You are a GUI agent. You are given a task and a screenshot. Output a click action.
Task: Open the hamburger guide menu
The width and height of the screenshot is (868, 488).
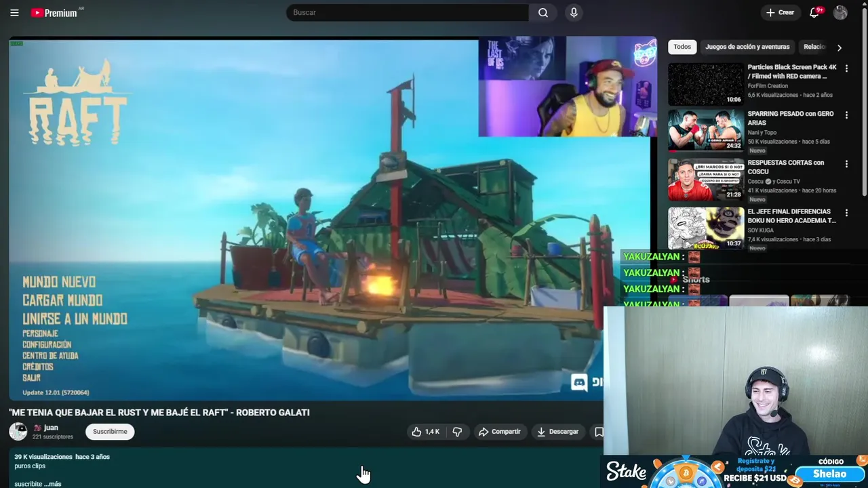click(14, 13)
